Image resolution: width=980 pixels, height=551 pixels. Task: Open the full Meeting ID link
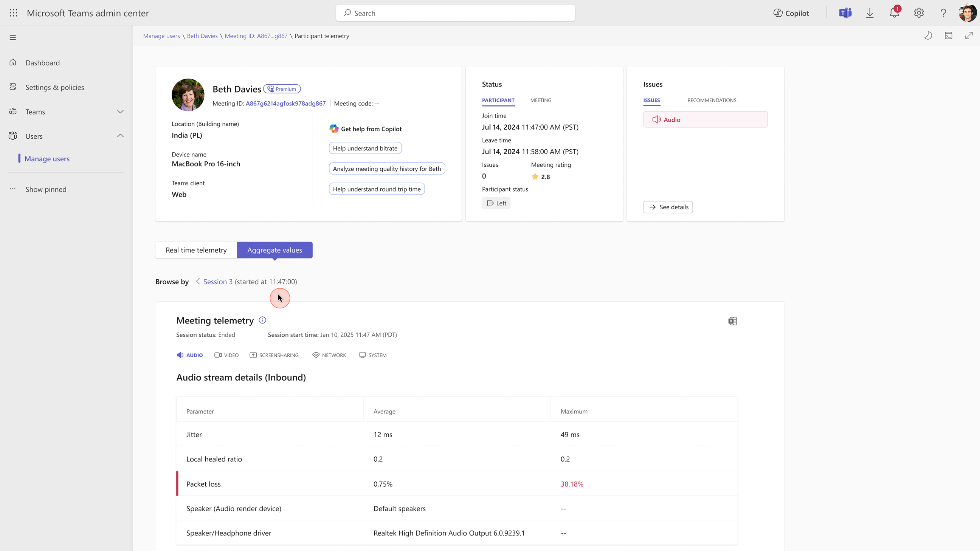(286, 104)
